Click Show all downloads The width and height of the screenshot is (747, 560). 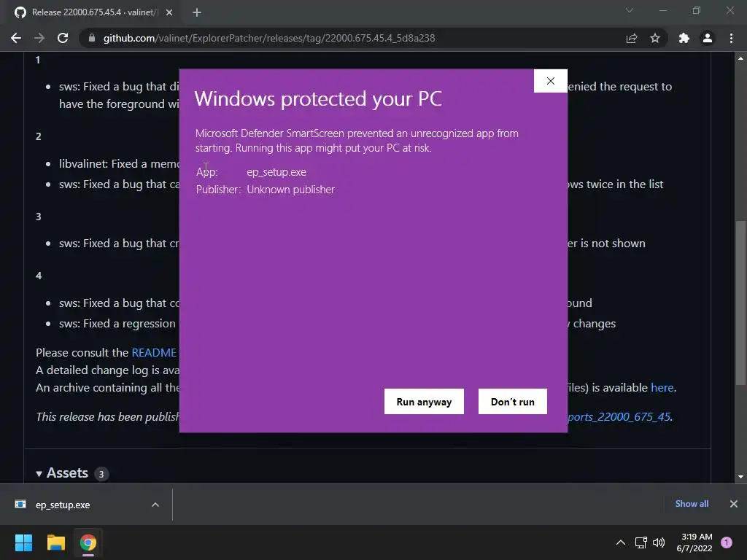692,504
